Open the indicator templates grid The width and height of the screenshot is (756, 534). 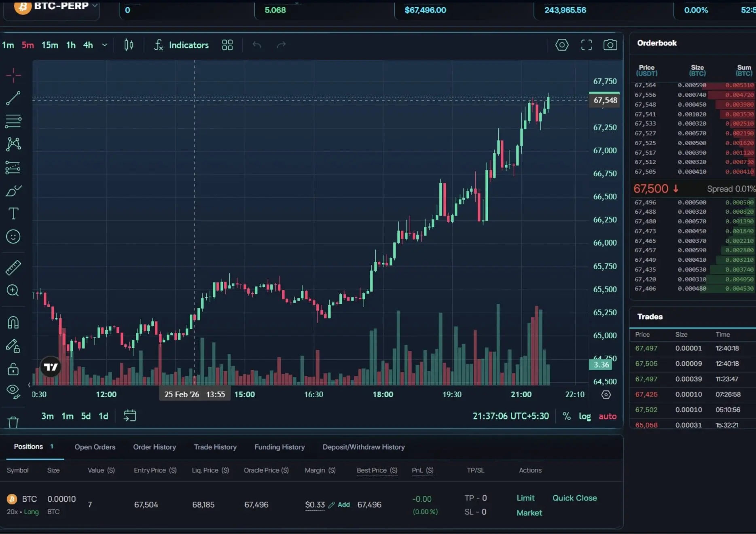227,45
